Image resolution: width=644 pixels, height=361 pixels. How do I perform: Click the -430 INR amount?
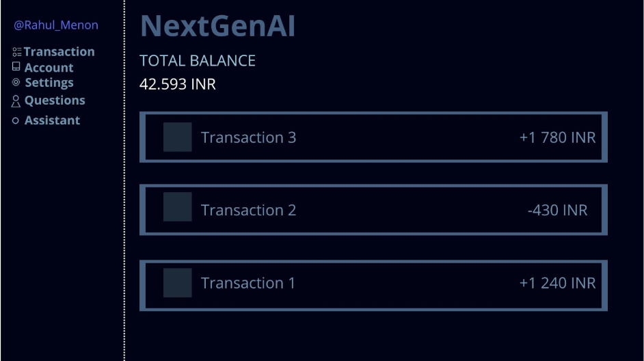pos(557,210)
